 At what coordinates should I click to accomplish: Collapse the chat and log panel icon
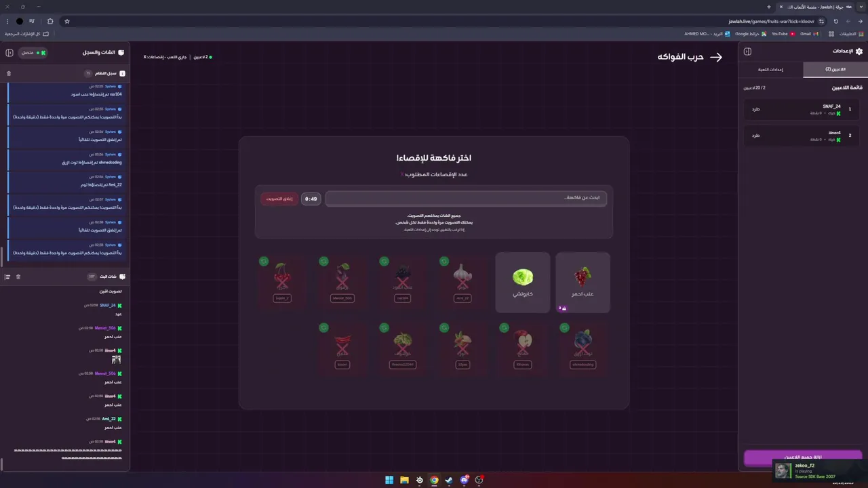coord(9,52)
